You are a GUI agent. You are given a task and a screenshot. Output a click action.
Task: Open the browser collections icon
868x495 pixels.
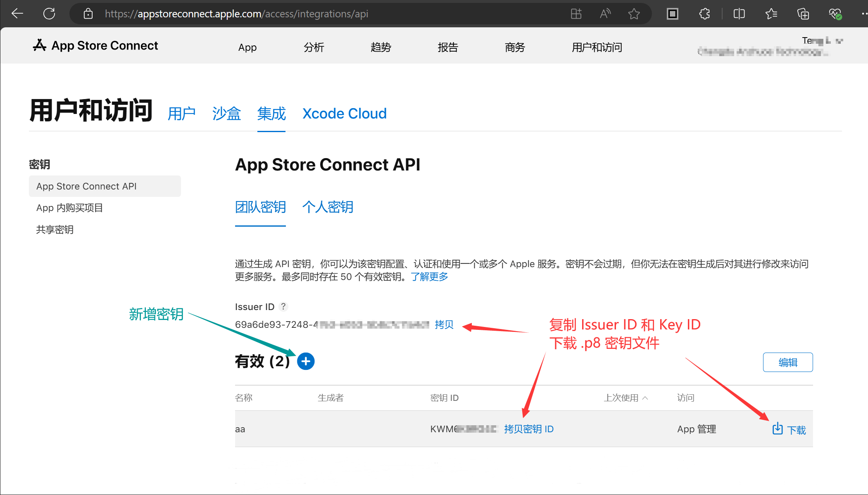click(803, 14)
